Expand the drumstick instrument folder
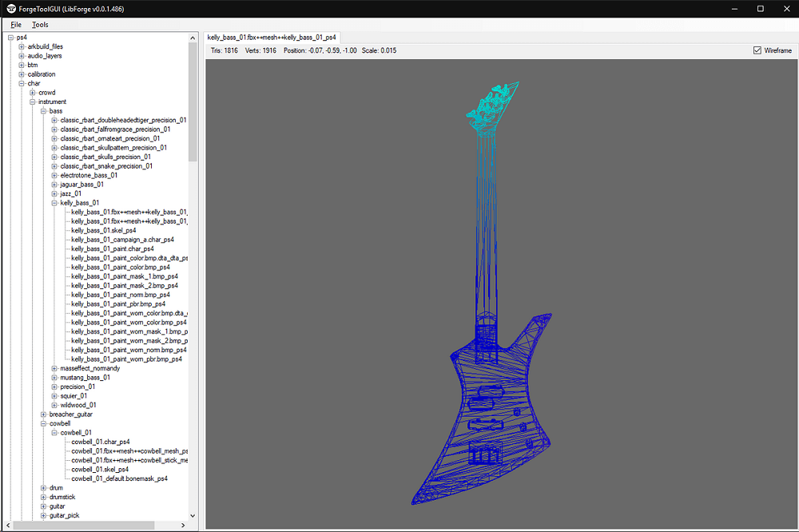 43,497
